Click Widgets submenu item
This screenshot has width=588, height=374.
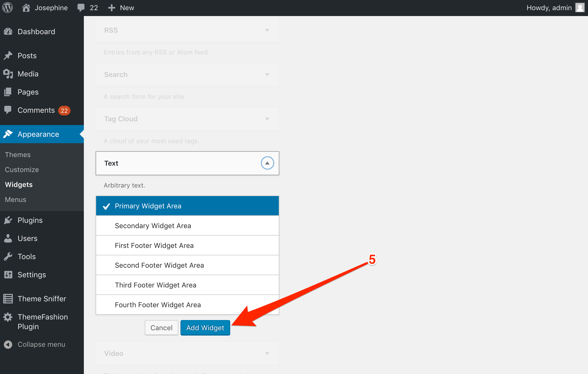tap(19, 184)
